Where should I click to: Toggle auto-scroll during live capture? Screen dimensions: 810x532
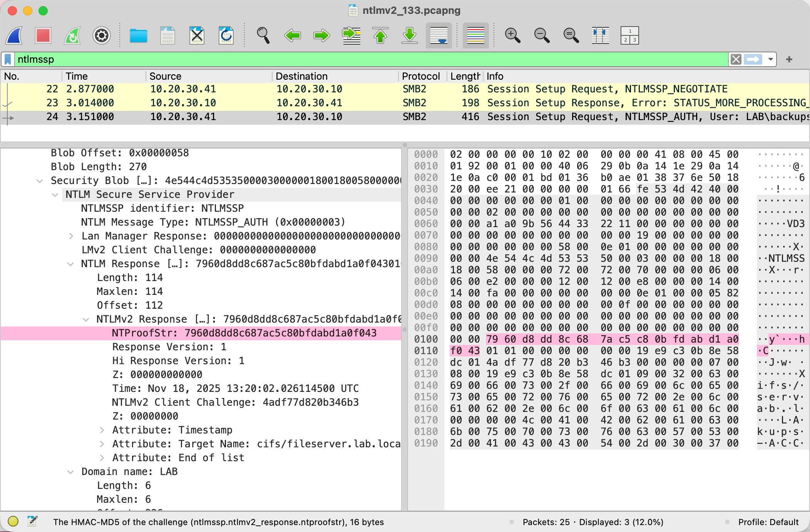pos(439,36)
